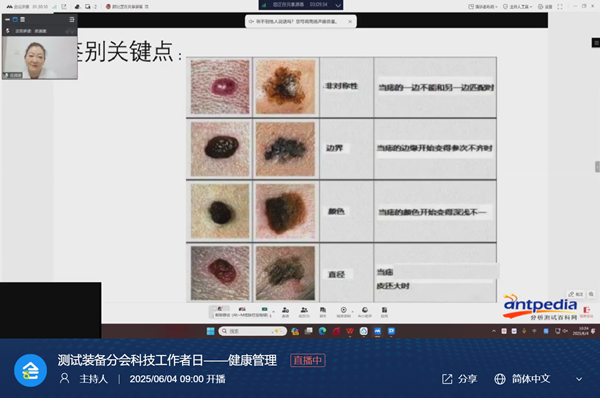
Task: Open Task View on taskbar
Action: click(309, 331)
